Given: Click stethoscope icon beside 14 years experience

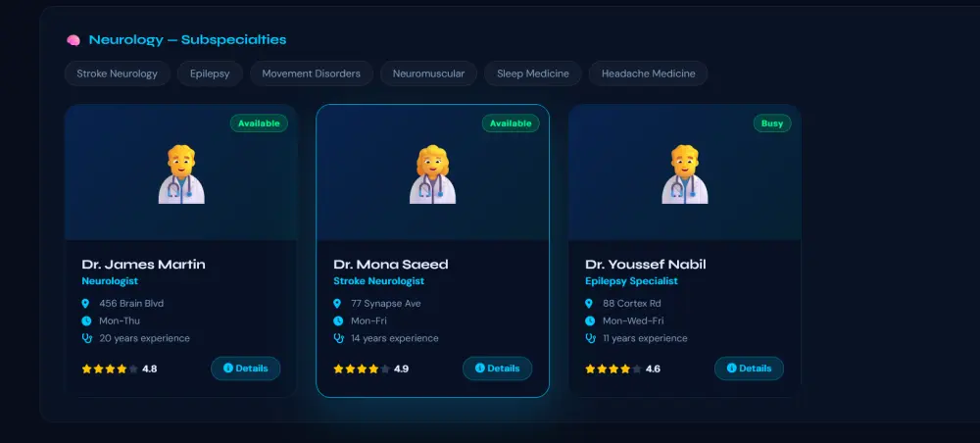Looking at the screenshot, I should 339,339.
